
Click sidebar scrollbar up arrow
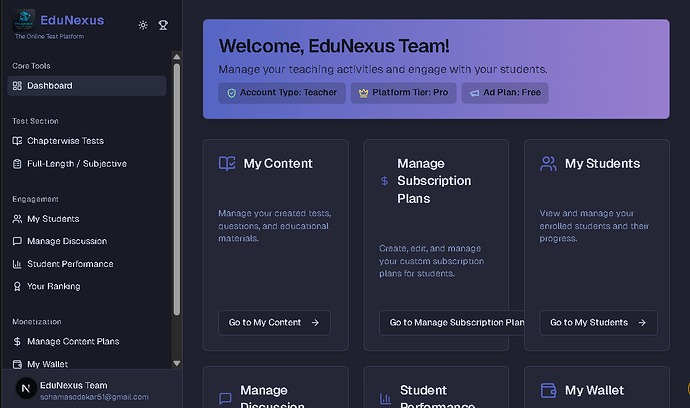click(177, 56)
